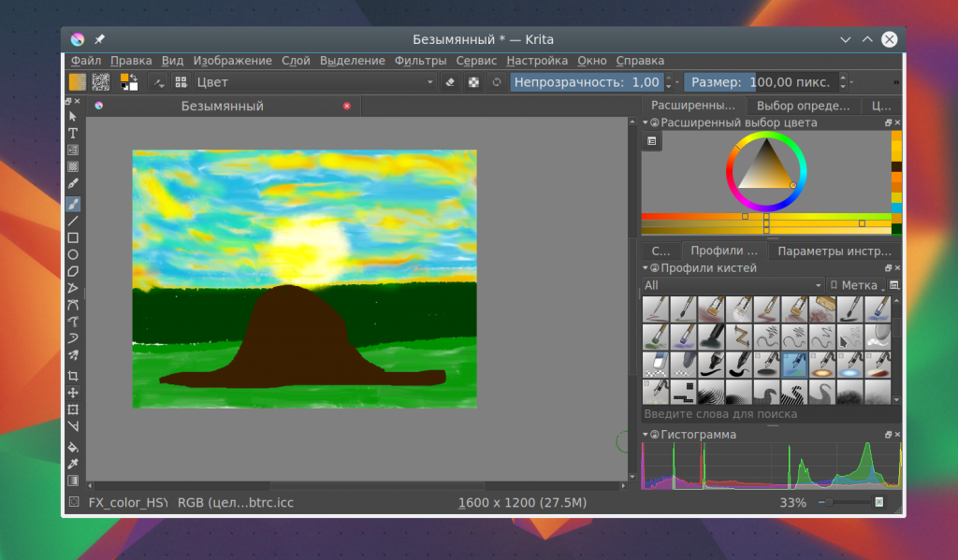Toggle eraser mode in the toolbar
Screen dimensions: 958x560
tap(450, 82)
